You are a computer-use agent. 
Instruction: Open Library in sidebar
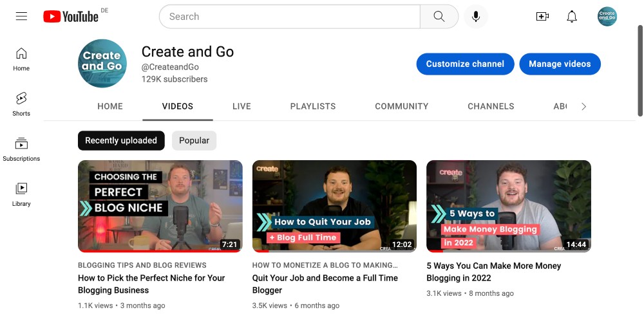coord(21,194)
